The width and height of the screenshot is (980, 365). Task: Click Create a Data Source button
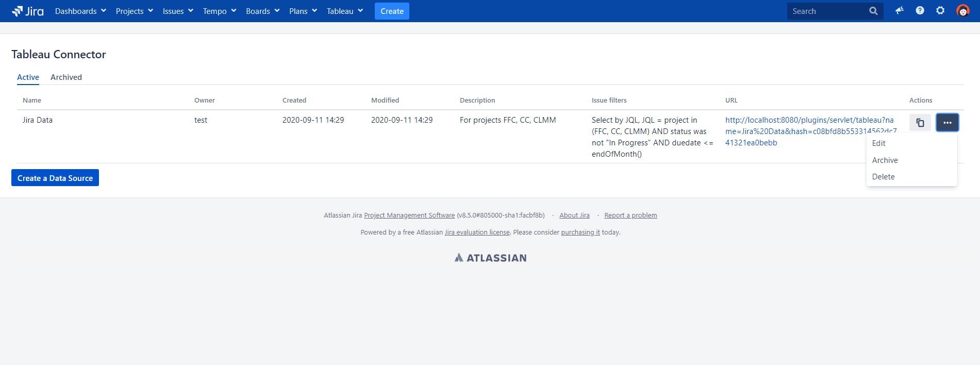[x=55, y=178]
